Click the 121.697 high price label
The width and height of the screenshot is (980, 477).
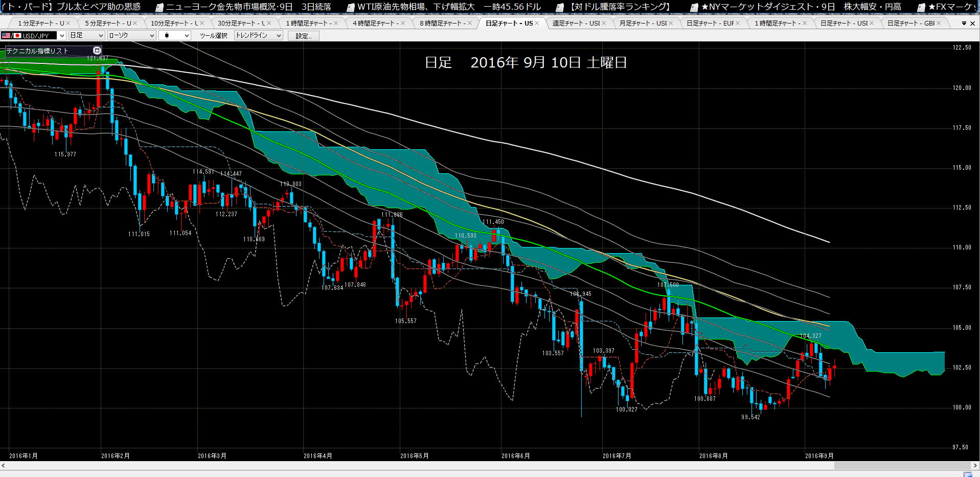tap(98, 58)
